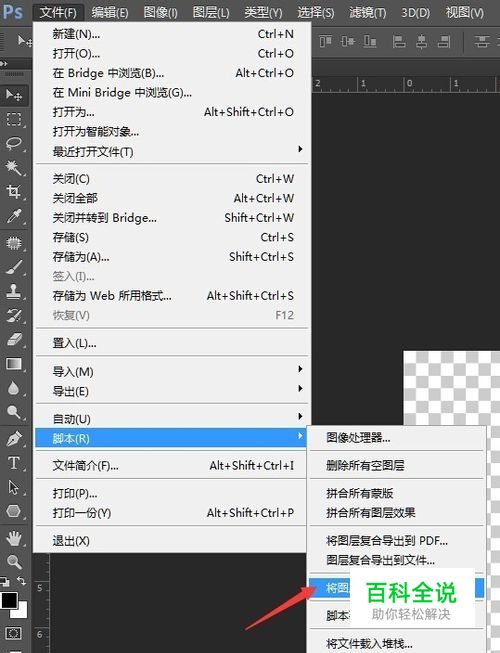The height and width of the screenshot is (653, 500).
Task: Click align left edges icon in options bar
Action: (399, 41)
